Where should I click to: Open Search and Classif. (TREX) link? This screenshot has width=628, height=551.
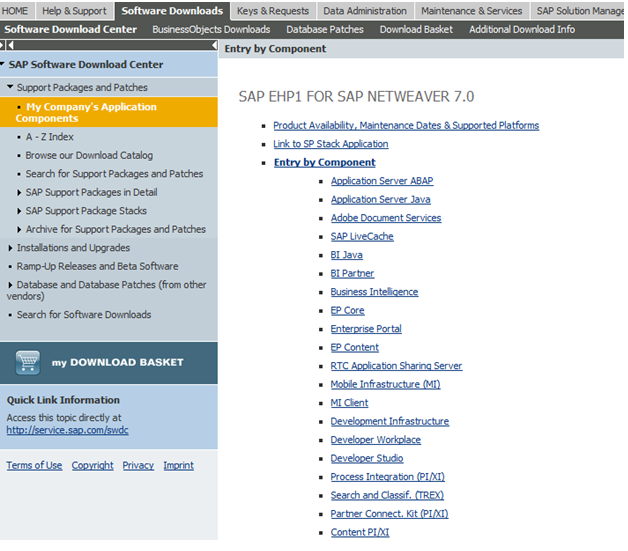pyautogui.click(x=387, y=495)
